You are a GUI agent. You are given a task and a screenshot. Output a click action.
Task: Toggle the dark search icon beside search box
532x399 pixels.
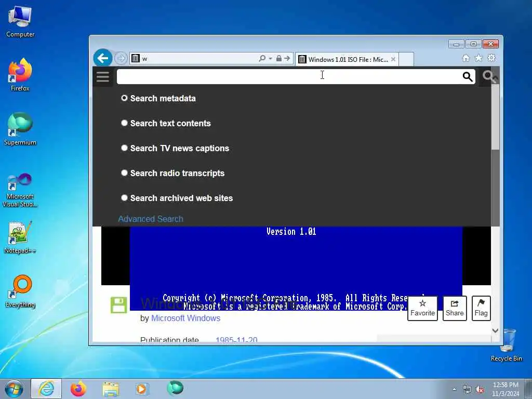pyautogui.click(x=489, y=77)
